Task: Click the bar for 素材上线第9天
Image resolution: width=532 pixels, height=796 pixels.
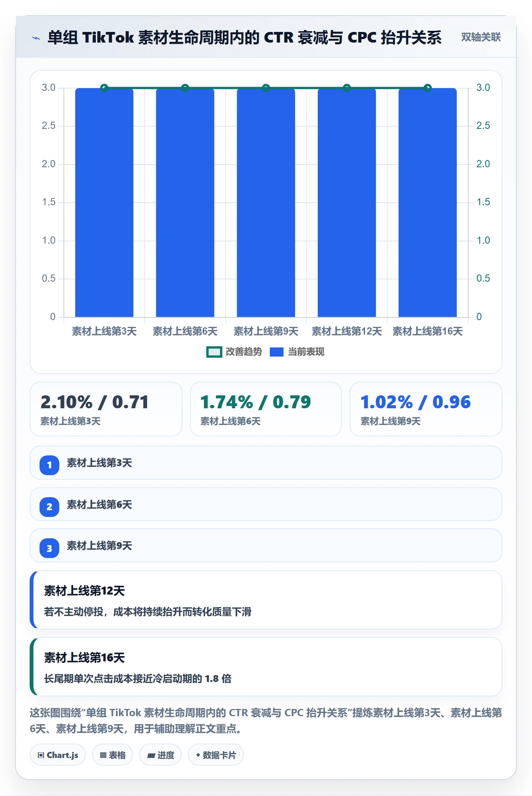Action: pos(266,202)
